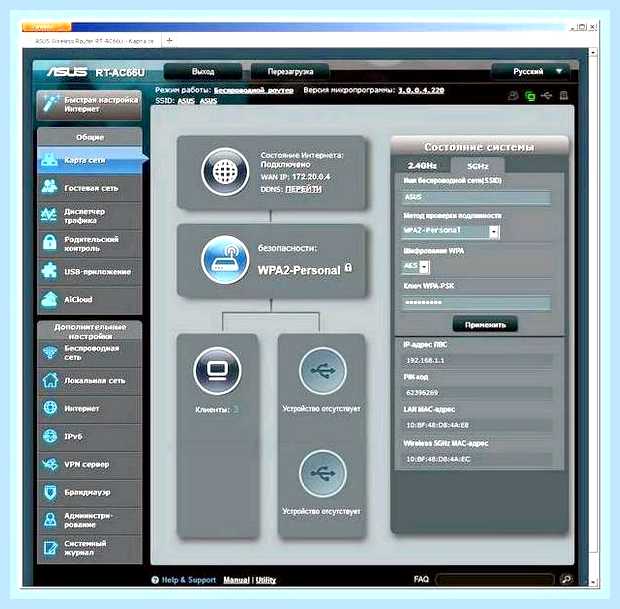The image size is (620, 609).
Task: Click the USB status icon in header
Action: tap(546, 96)
